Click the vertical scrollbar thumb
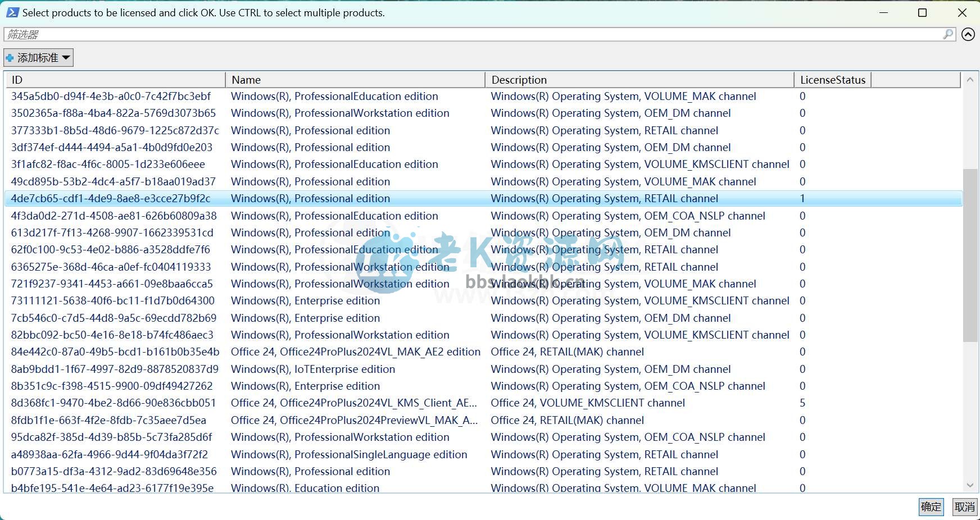The image size is (980, 520). click(970, 255)
